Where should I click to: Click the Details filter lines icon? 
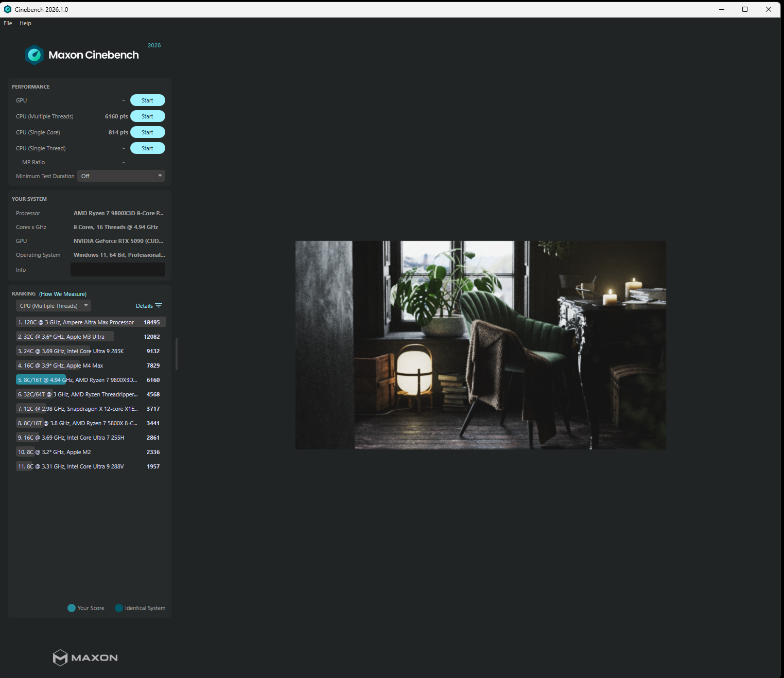pyautogui.click(x=159, y=306)
